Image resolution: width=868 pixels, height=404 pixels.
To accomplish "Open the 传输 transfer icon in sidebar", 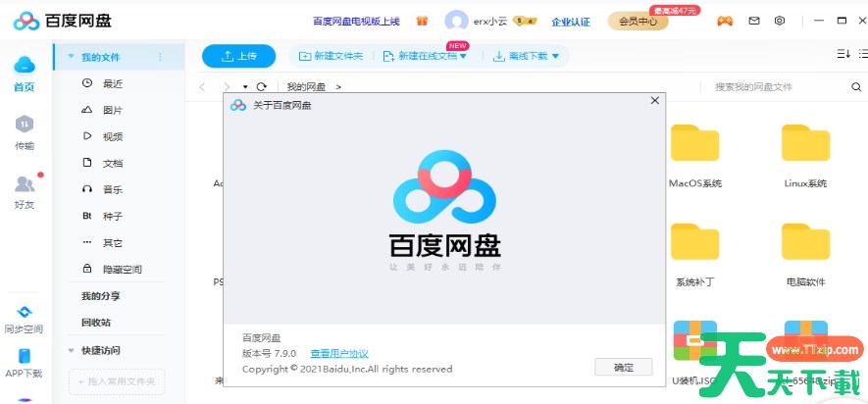I will coord(24,125).
